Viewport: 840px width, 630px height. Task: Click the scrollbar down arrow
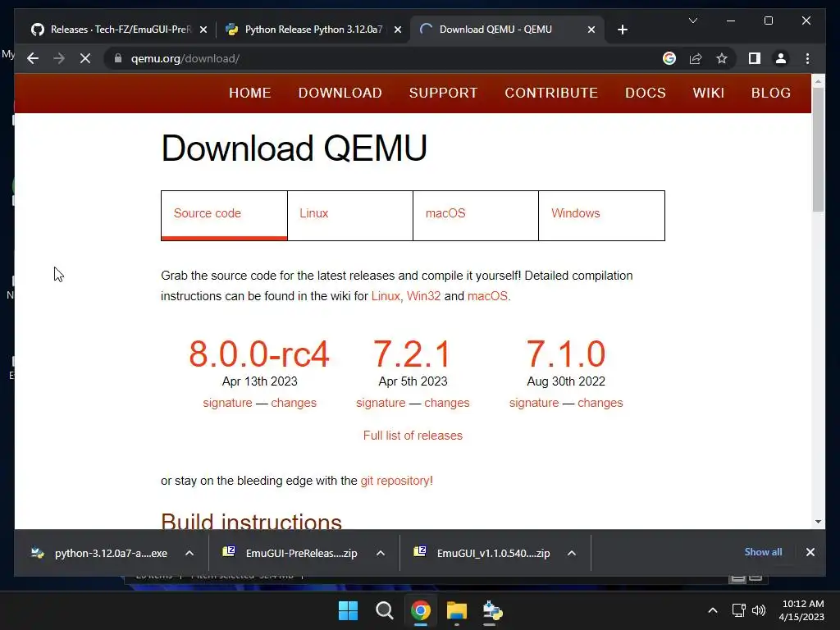pyautogui.click(x=818, y=521)
